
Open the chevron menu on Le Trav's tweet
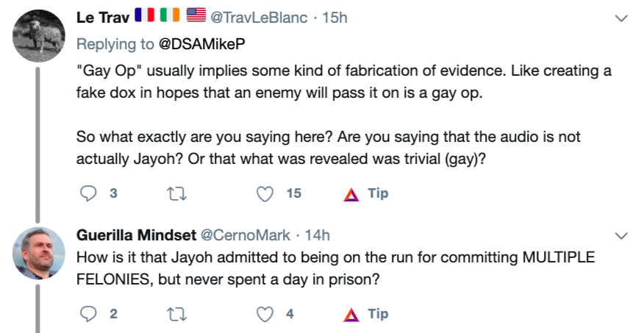point(622,18)
